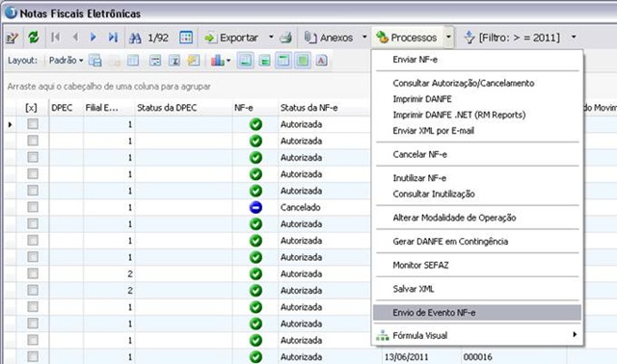Tick the checkbox in the Cancelado row
This screenshot has height=364, width=617.
click(x=33, y=207)
